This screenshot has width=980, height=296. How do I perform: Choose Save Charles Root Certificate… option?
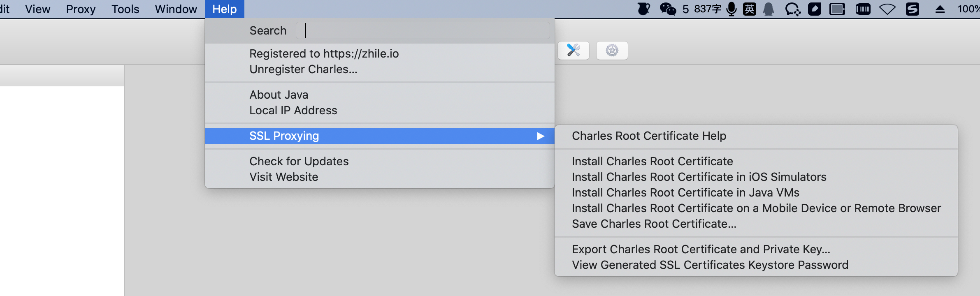654,224
